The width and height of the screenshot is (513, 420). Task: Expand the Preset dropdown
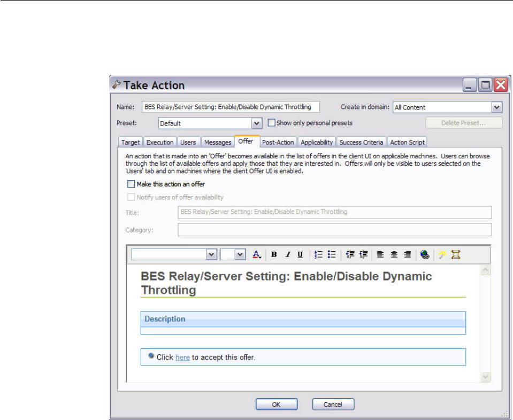257,123
